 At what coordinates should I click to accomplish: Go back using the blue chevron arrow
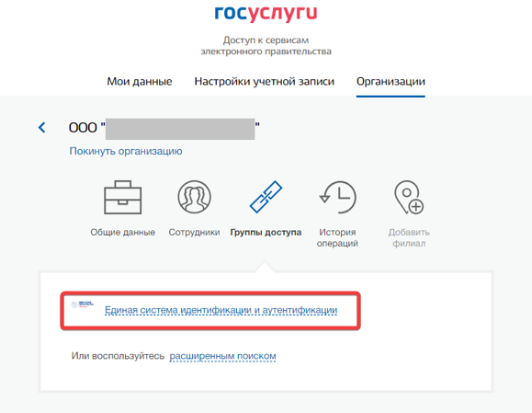point(41,128)
